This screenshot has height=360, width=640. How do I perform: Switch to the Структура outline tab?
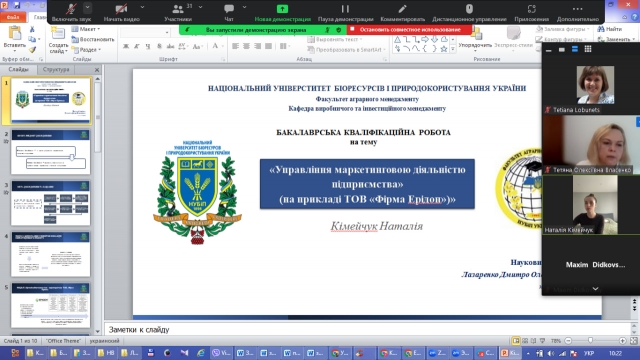(56, 69)
